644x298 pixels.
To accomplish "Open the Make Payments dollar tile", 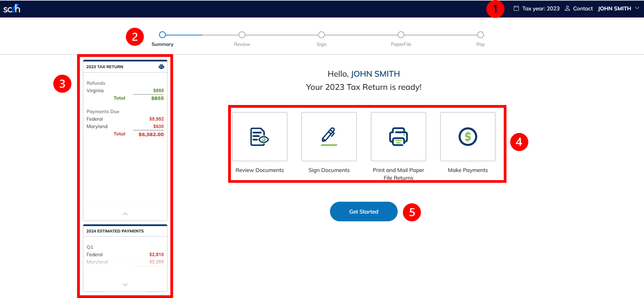I will pos(467,137).
